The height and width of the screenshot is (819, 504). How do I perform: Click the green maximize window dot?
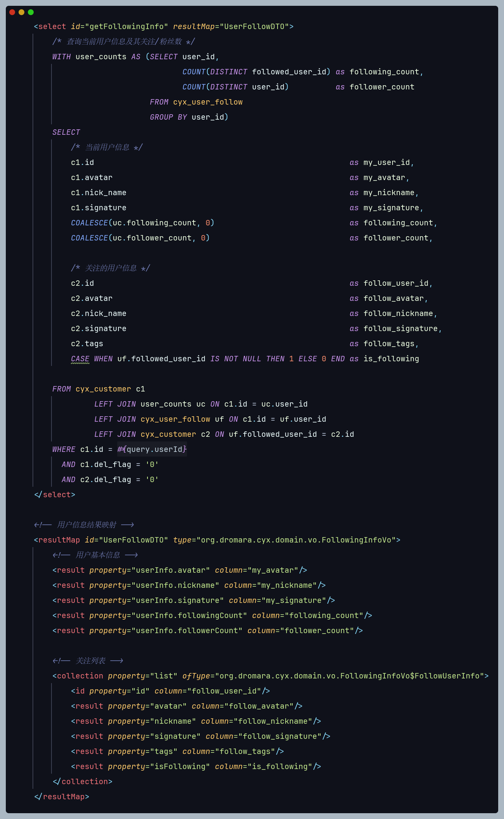pos(31,12)
